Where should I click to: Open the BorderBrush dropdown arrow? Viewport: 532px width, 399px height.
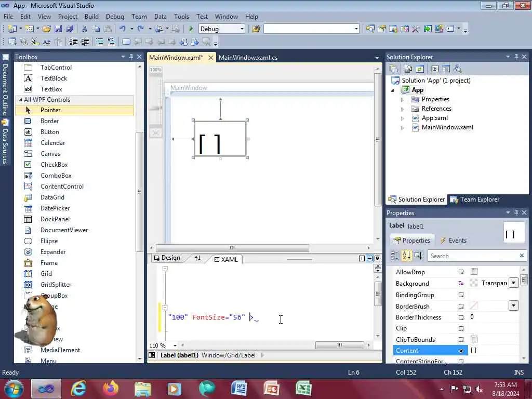pyautogui.click(x=514, y=305)
